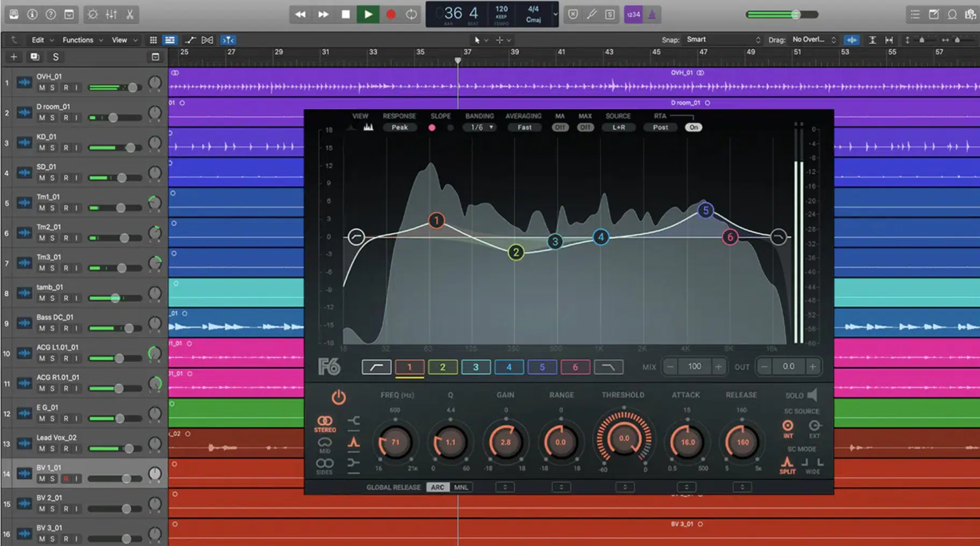Image resolution: width=980 pixels, height=546 pixels.
Task: Toggle the Catch Playhead button
Action: tap(228, 40)
